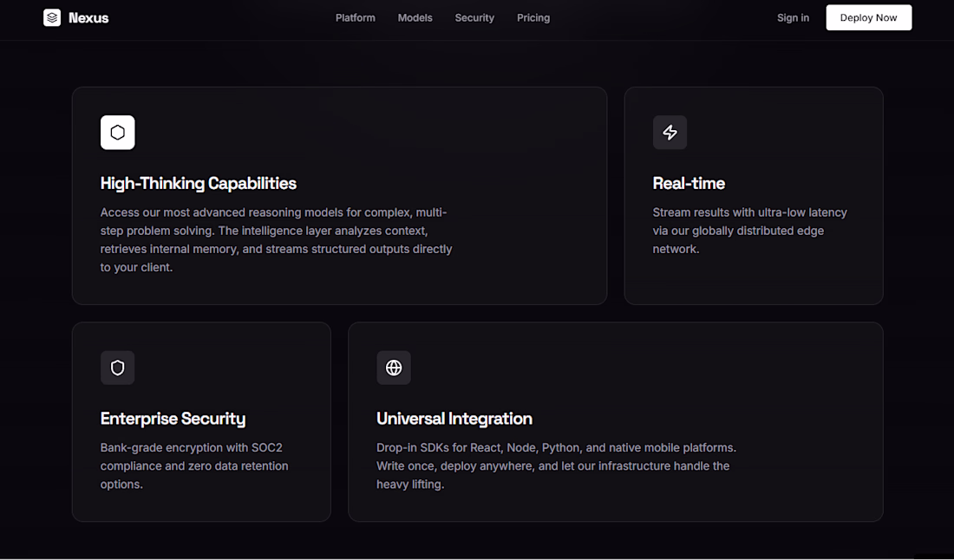Click the shield icon above Enterprise Security
Viewport: 954px width, 560px height.
pos(117,368)
